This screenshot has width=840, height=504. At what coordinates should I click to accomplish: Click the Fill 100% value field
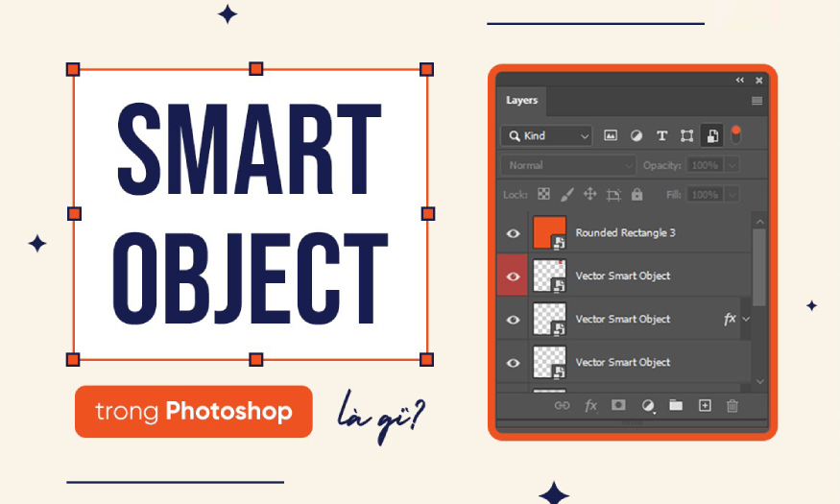click(x=705, y=195)
